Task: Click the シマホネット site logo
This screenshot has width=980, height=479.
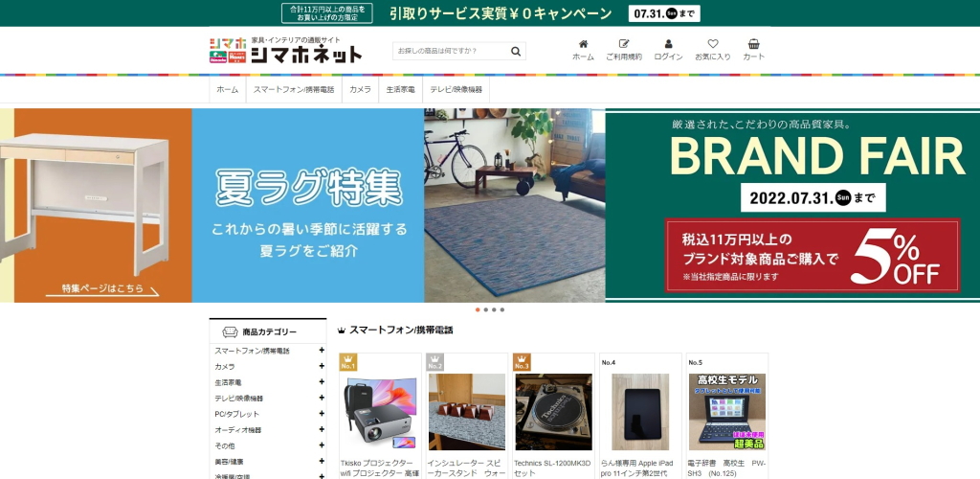Action: 285,50
